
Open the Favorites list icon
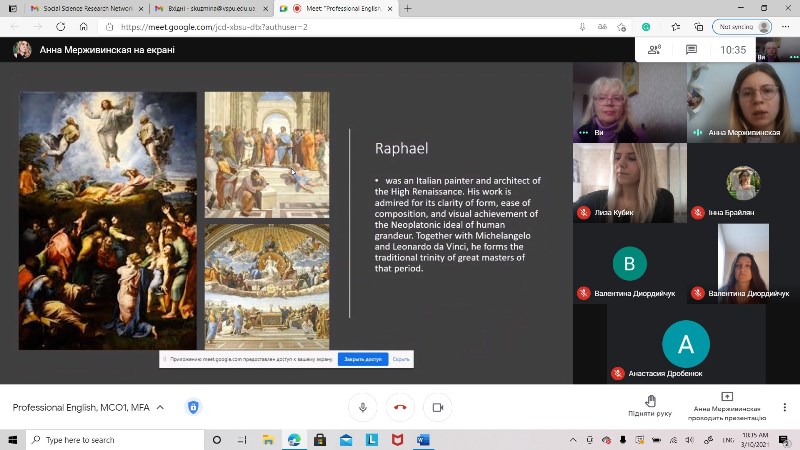(676, 27)
